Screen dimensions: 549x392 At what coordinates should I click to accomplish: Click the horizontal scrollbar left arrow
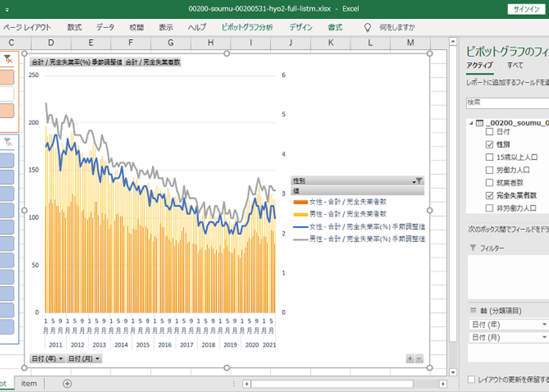coord(247,384)
